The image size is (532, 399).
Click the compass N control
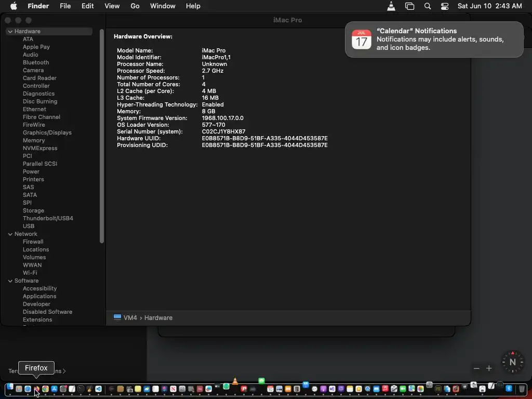513,362
